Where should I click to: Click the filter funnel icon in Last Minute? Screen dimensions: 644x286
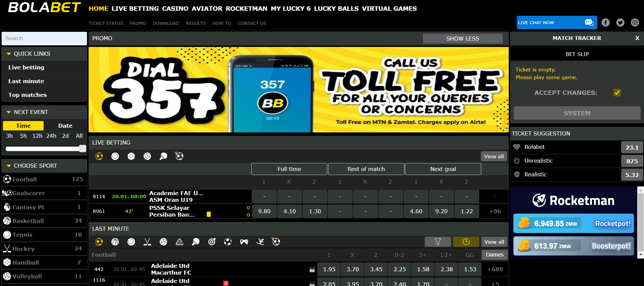coord(438,242)
